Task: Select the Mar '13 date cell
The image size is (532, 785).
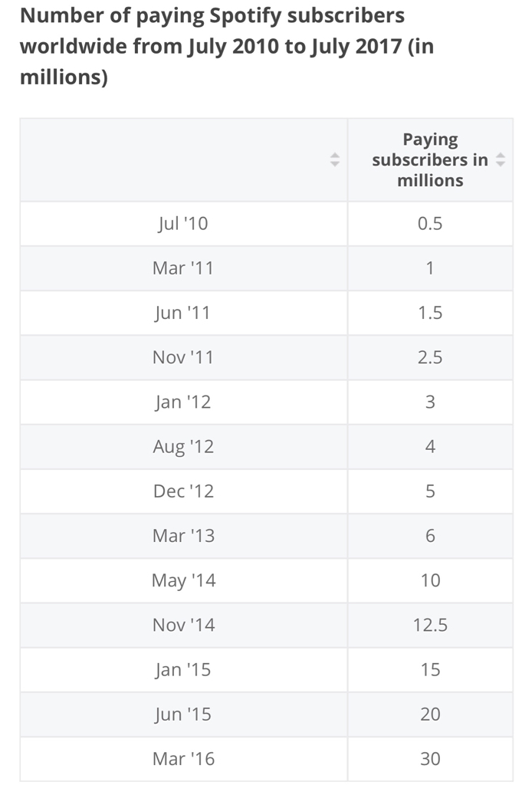Action: (183, 536)
